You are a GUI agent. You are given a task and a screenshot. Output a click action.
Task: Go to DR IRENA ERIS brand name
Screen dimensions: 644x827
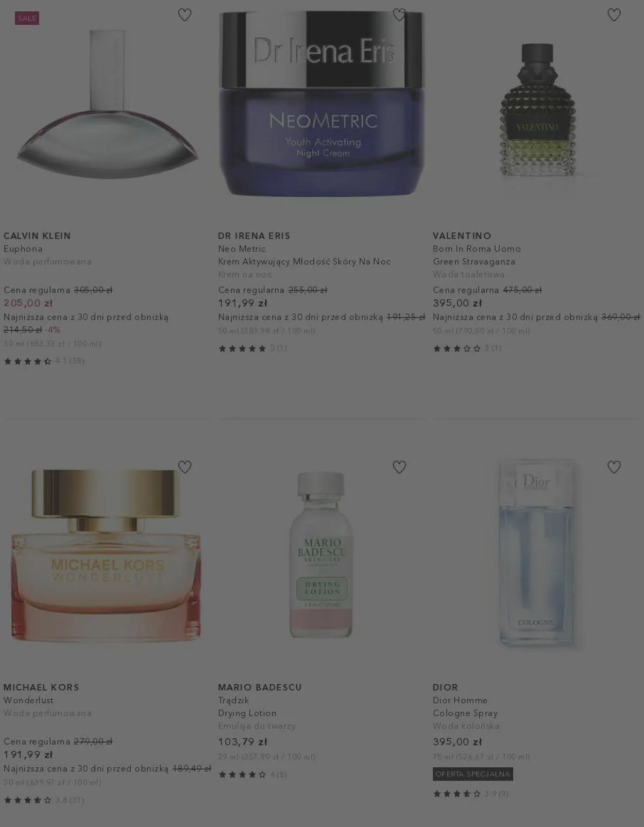pos(254,235)
